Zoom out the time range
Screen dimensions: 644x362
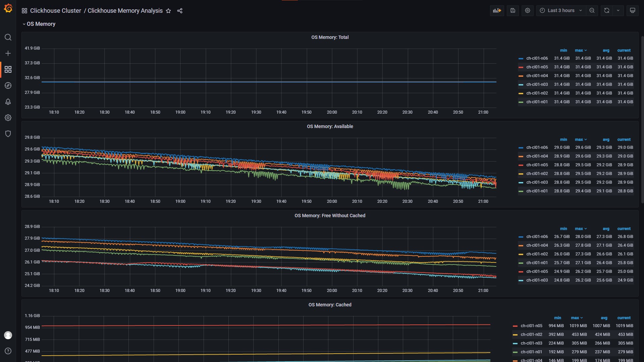click(592, 10)
